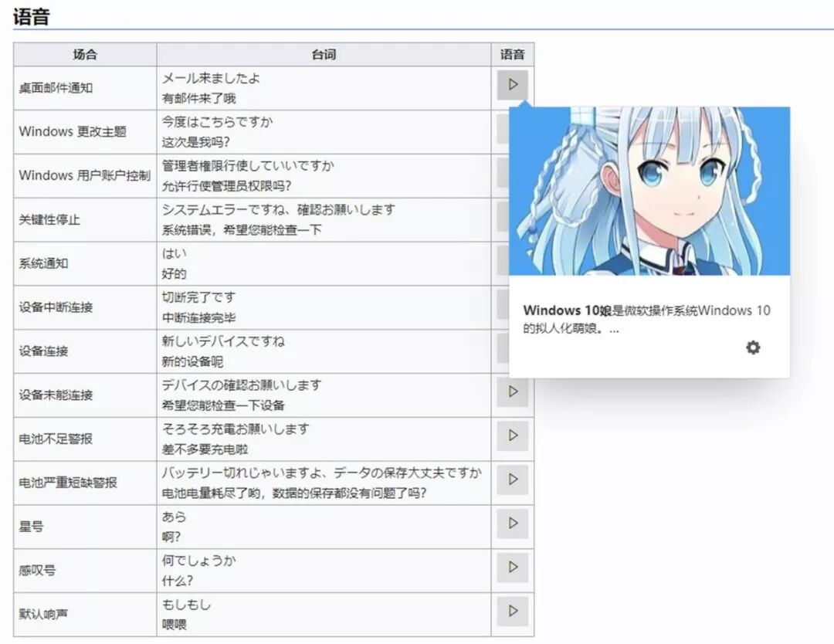Image resolution: width=834 pixels, height=644 pixels.
Task: Select the Windows 更改主题 cell
Action: (x=85, y=132)
